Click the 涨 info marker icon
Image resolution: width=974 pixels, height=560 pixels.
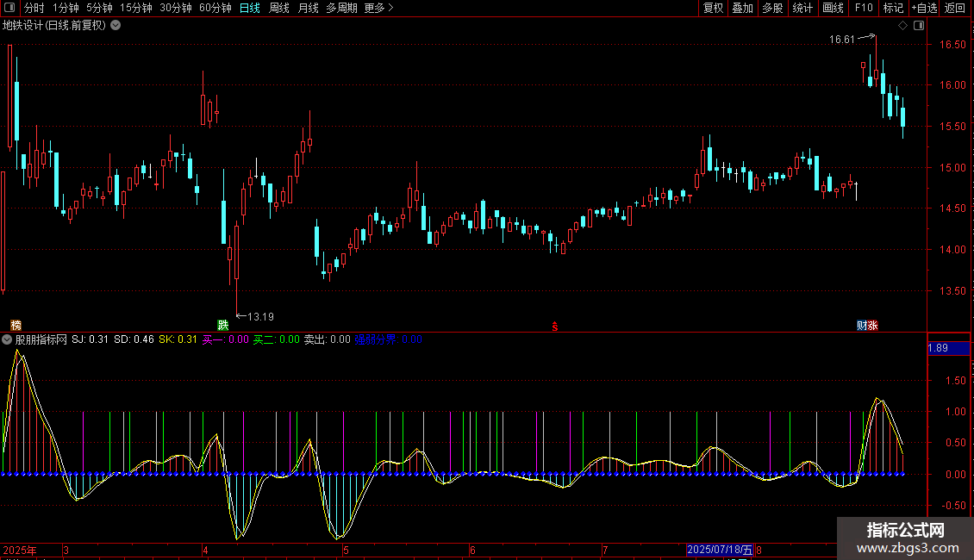tap(873, 326)
